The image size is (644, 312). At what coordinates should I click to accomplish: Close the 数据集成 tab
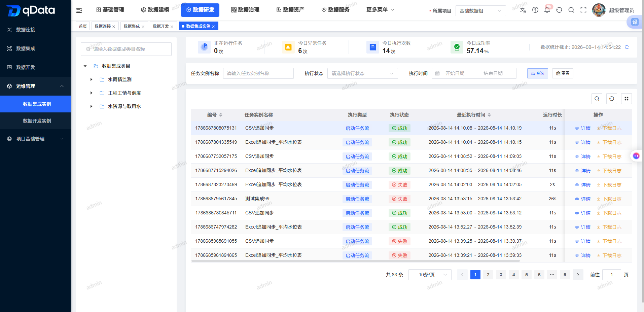[x=143, y=27]
